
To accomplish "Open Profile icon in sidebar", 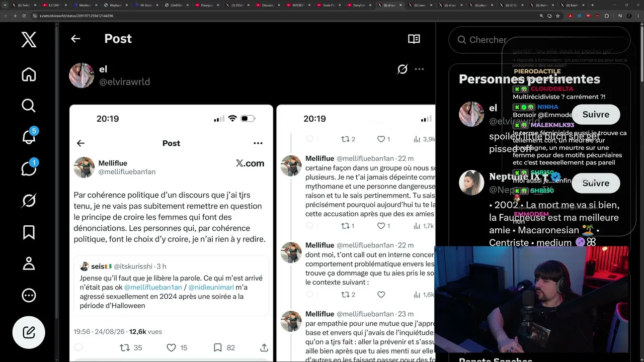I will click(29, 263).
